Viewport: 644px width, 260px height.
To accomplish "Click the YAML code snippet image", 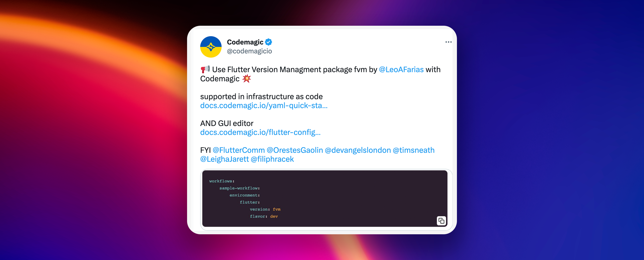I will 325,198.
